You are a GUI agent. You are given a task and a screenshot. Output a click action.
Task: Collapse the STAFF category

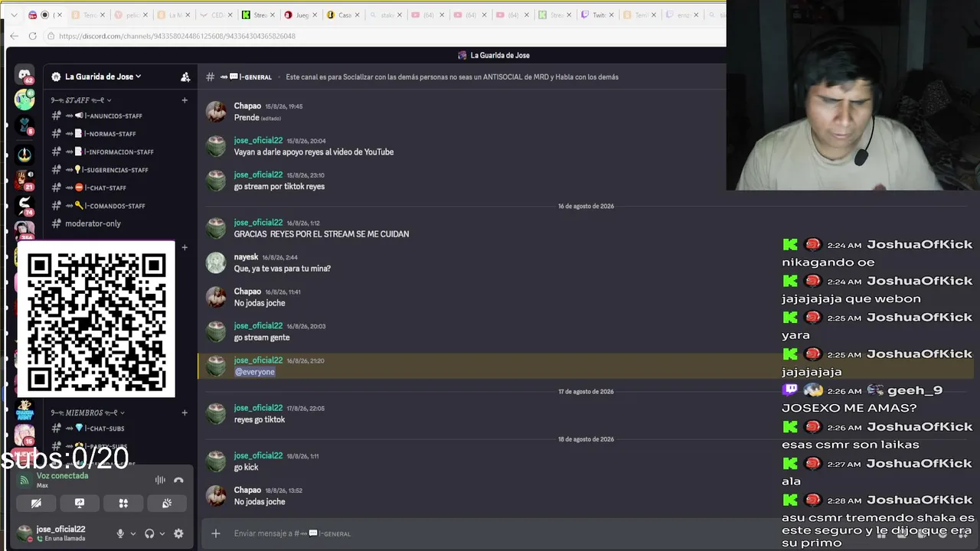tap(81, 100)
